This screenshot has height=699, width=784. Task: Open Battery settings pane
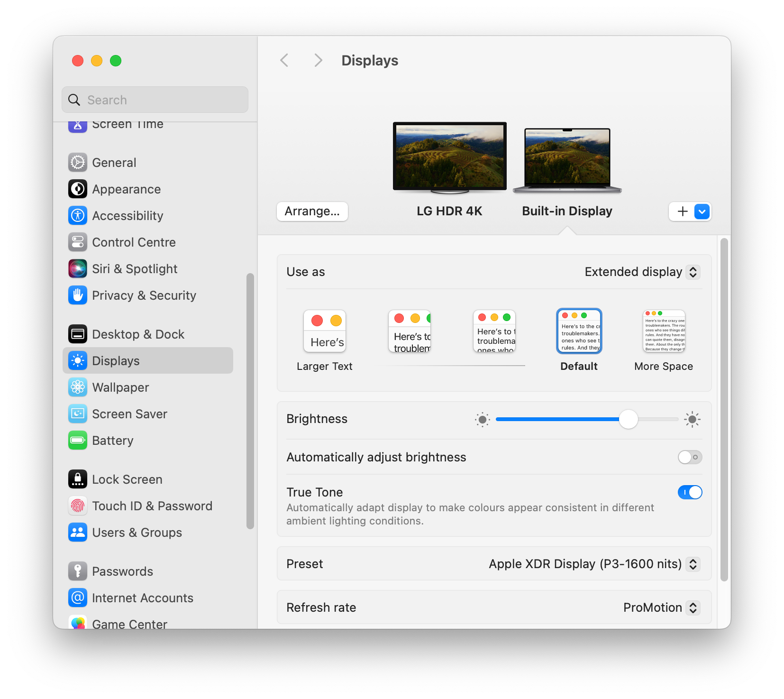point(148,441)
